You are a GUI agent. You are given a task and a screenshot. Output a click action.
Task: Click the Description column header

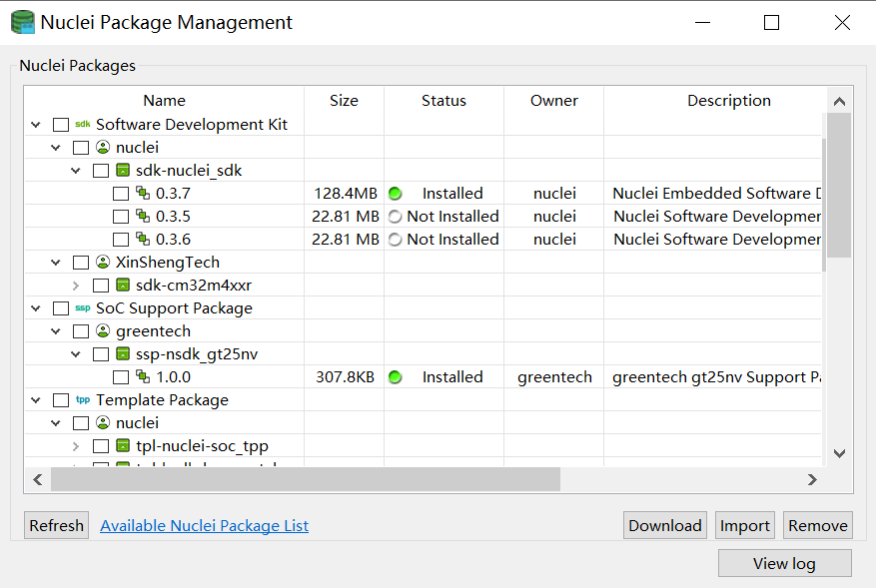pyautogui.click(x=729, y=101)
